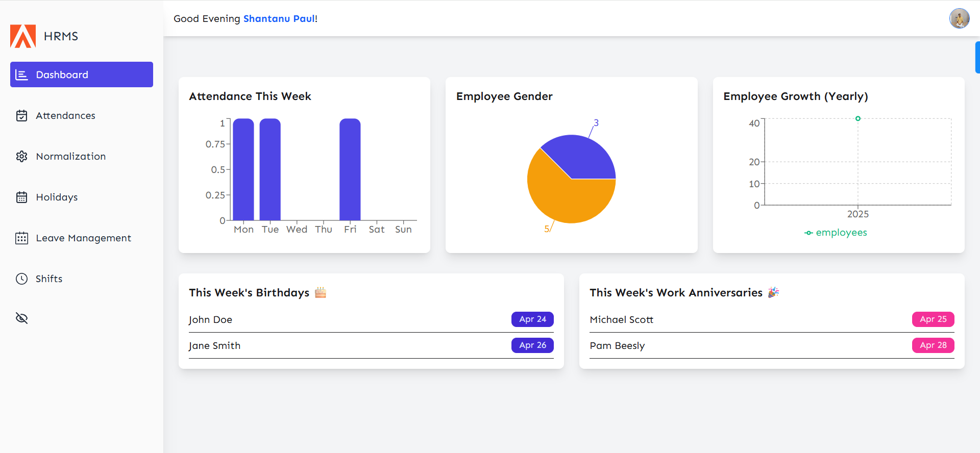
Task: Go to Leave Management page
Action: (x=83, y=238)
